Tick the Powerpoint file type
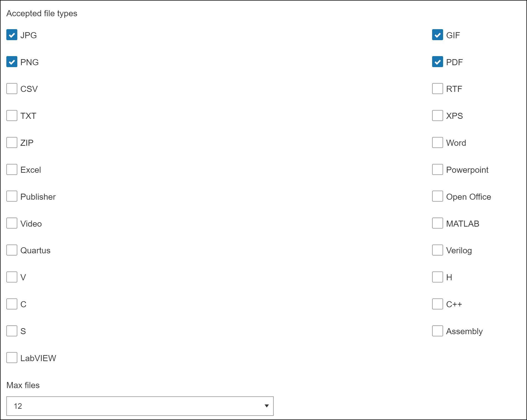 pos(437,170)
